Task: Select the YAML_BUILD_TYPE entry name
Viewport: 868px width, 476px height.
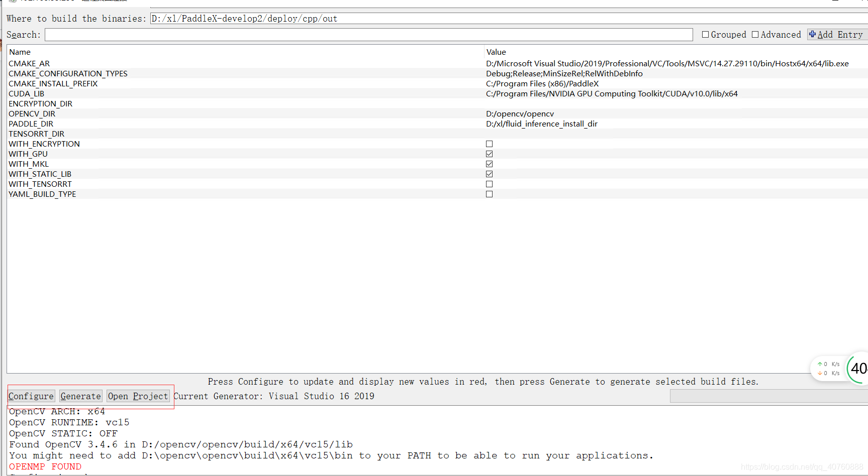Action: point(42,194)
